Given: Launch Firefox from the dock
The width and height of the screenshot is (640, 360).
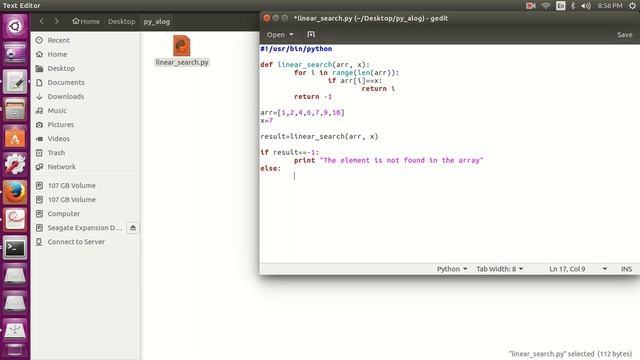Looking at the screenshot, I should click(x=15, y=192).
